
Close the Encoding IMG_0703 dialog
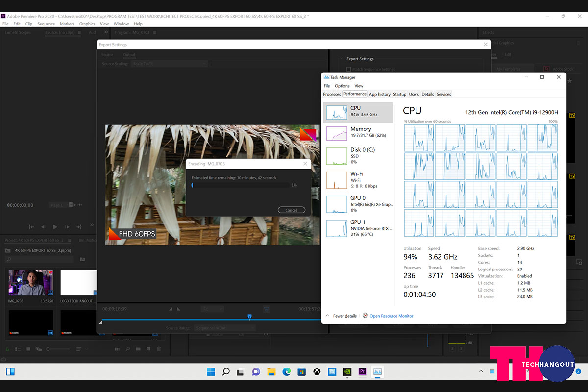305,164
